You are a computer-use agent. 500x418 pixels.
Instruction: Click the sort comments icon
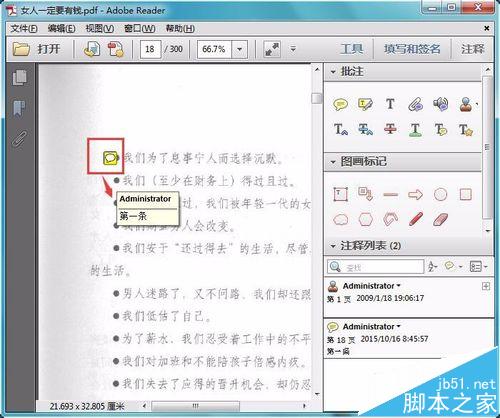[x=432, y=267]
